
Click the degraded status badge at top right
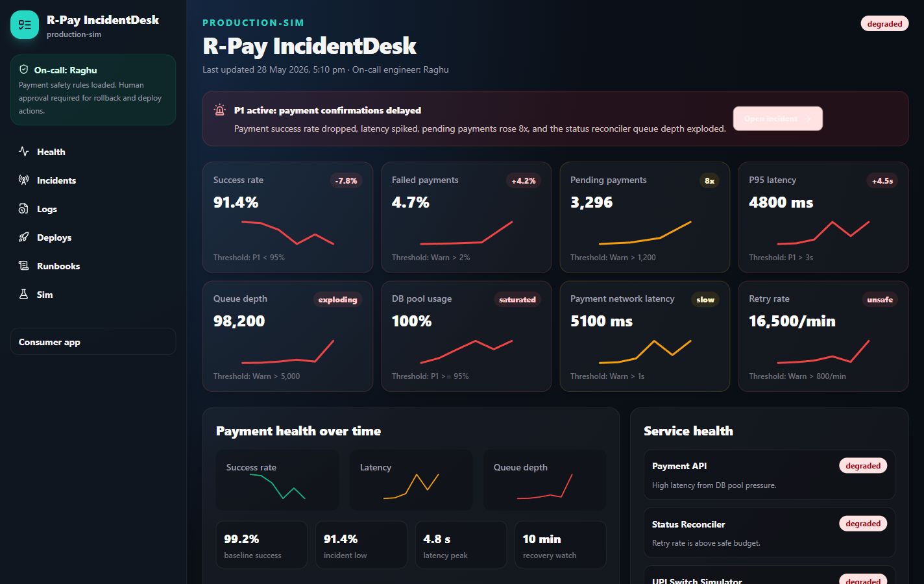[x=884, y=24]
